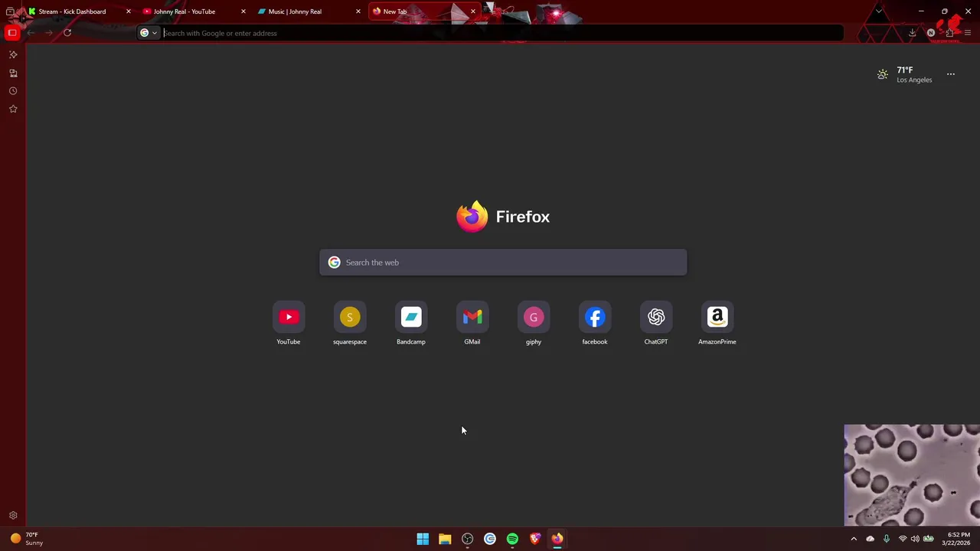Open the volume speaker tray icon
This screenshot has height=551, width=980.
915,539
